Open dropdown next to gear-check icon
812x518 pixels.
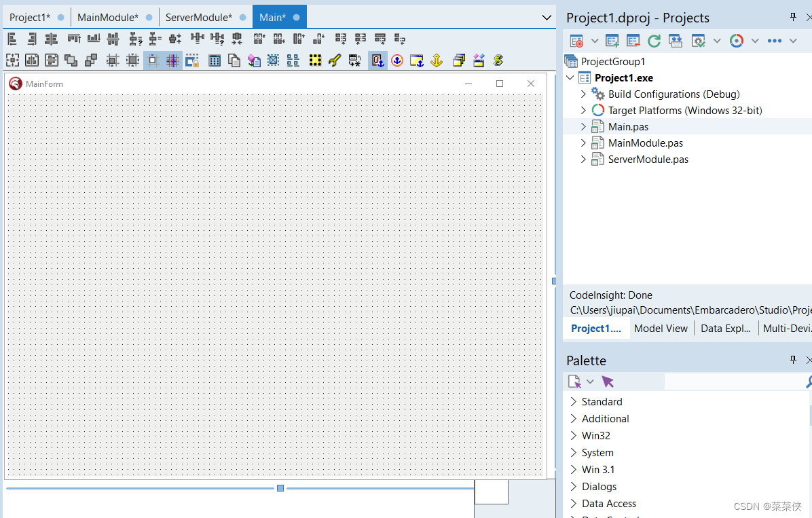pos(717,41)
